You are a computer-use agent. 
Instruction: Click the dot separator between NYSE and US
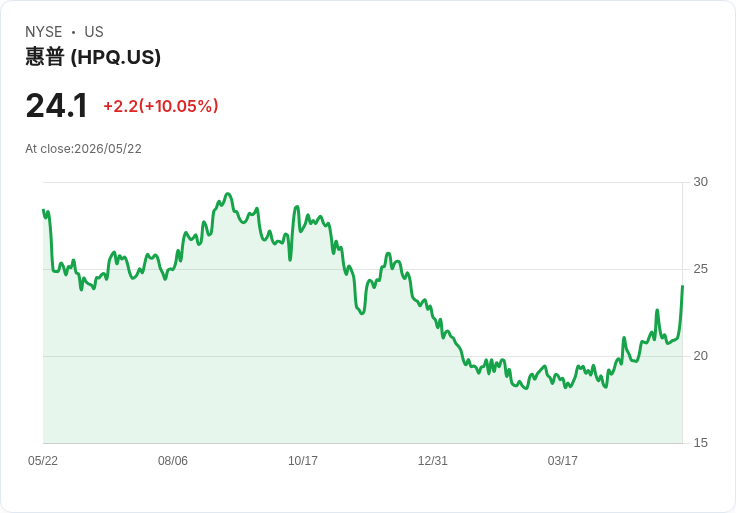pyautogui.click(x=73, y=32)
